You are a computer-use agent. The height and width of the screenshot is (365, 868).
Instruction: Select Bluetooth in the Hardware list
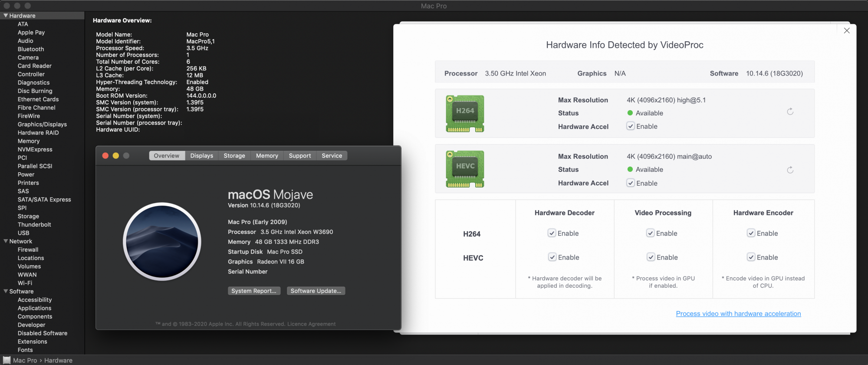click(31, 49)
